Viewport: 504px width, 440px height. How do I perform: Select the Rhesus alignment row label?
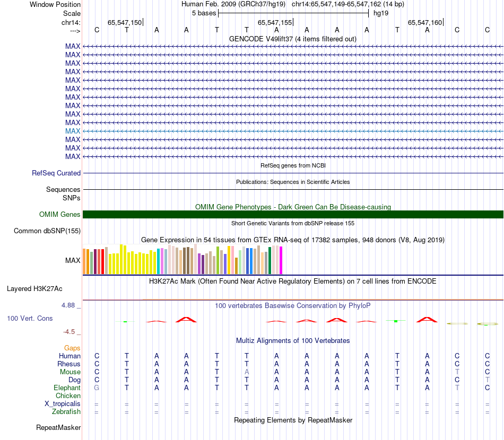click(69, 364)
